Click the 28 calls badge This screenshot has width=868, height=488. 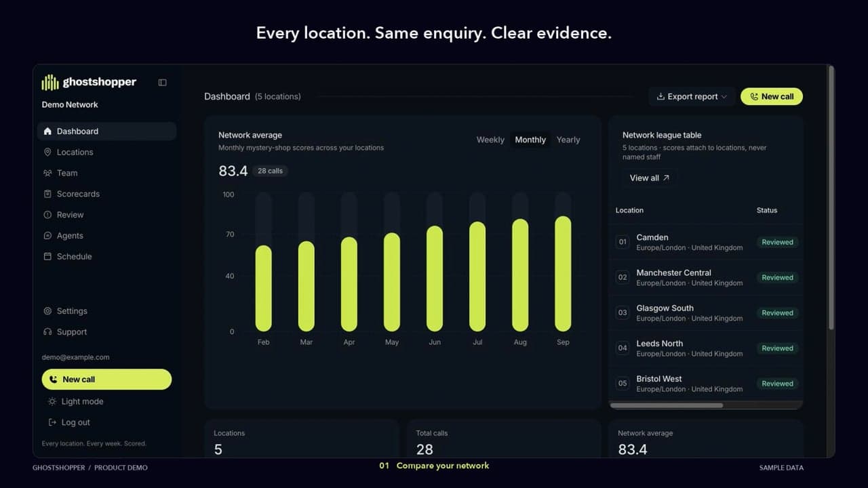(x=270, y=171)
